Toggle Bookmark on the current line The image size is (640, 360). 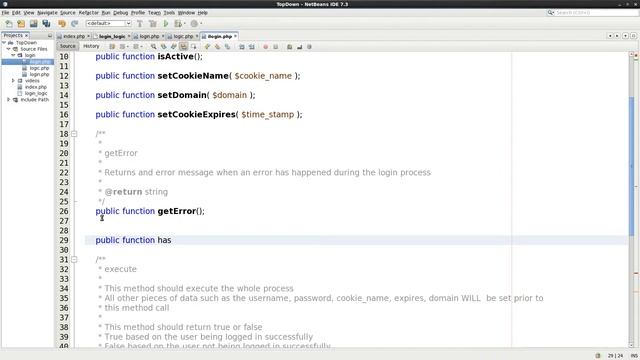227,47
